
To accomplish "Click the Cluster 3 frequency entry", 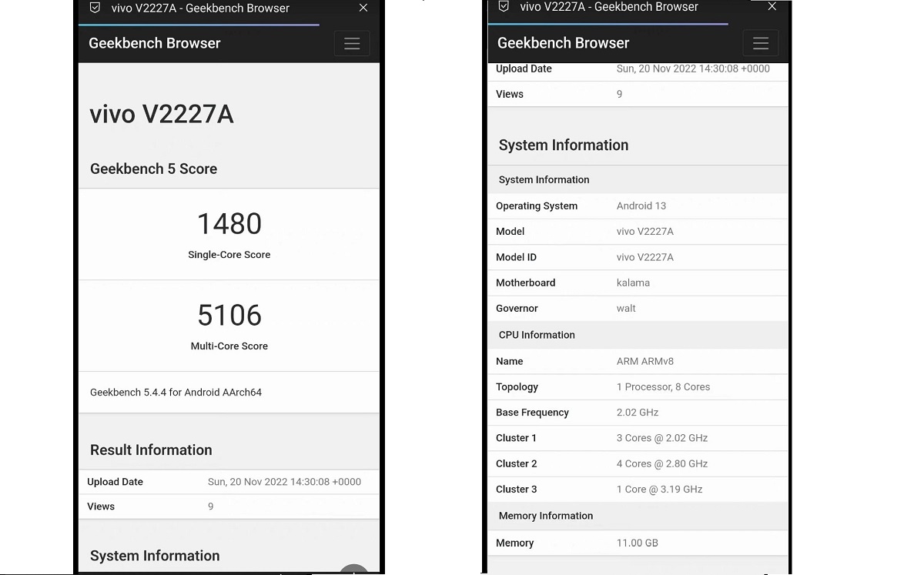I will point(661,489).
